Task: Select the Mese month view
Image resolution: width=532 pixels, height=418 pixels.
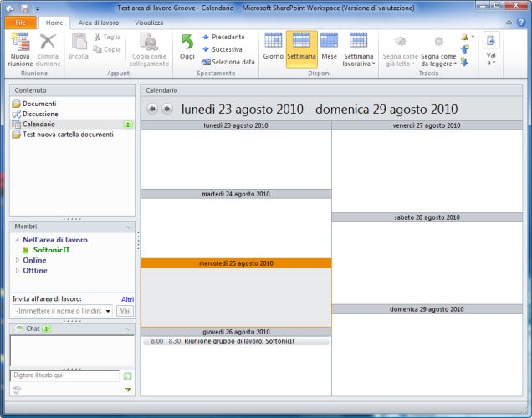Action: 329,47
